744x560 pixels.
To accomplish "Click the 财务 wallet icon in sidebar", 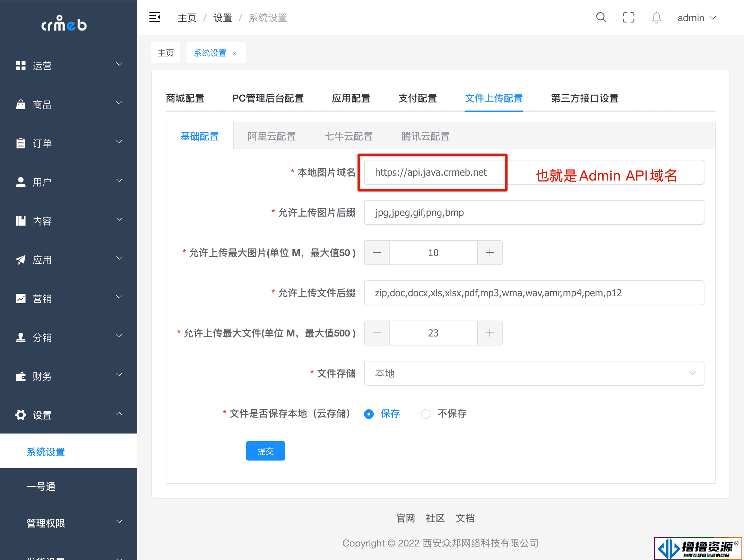I will coord(21,376).
